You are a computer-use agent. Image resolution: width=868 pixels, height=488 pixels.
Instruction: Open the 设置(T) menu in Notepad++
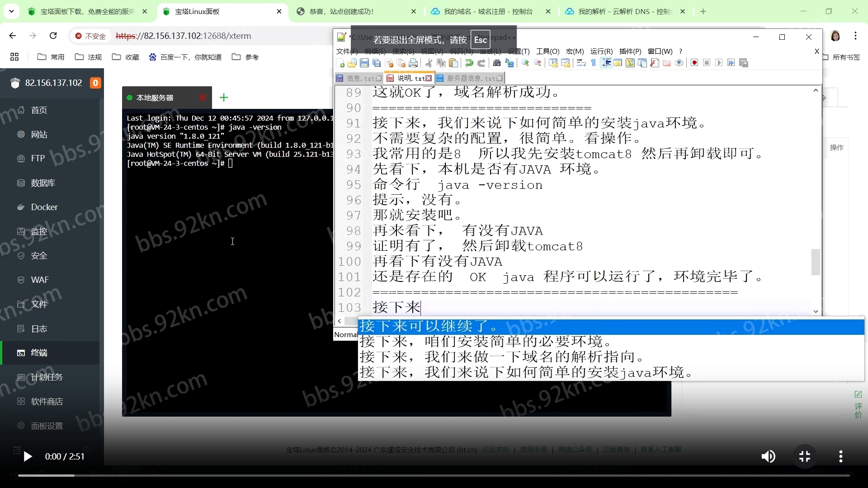[x=519, y=52]
